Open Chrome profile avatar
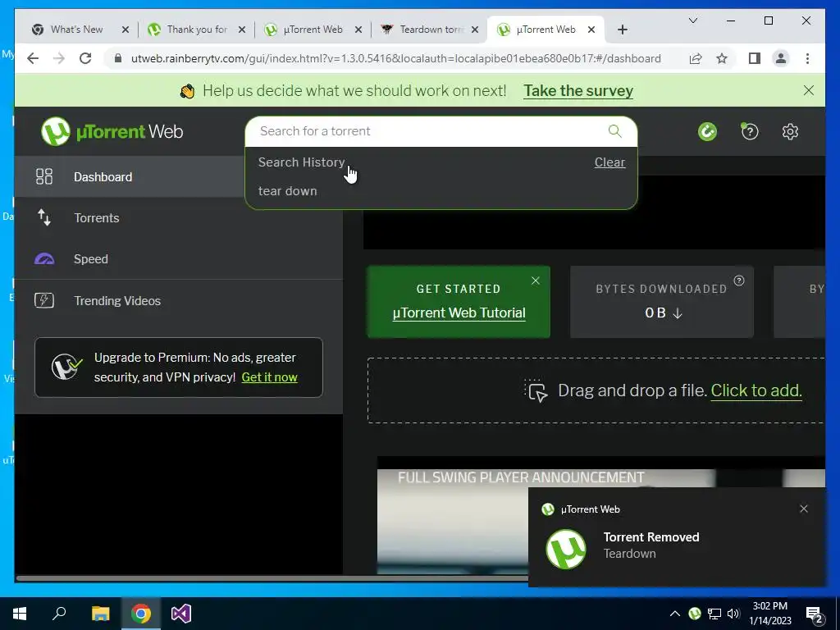840x630 pixels. [781, 58]
